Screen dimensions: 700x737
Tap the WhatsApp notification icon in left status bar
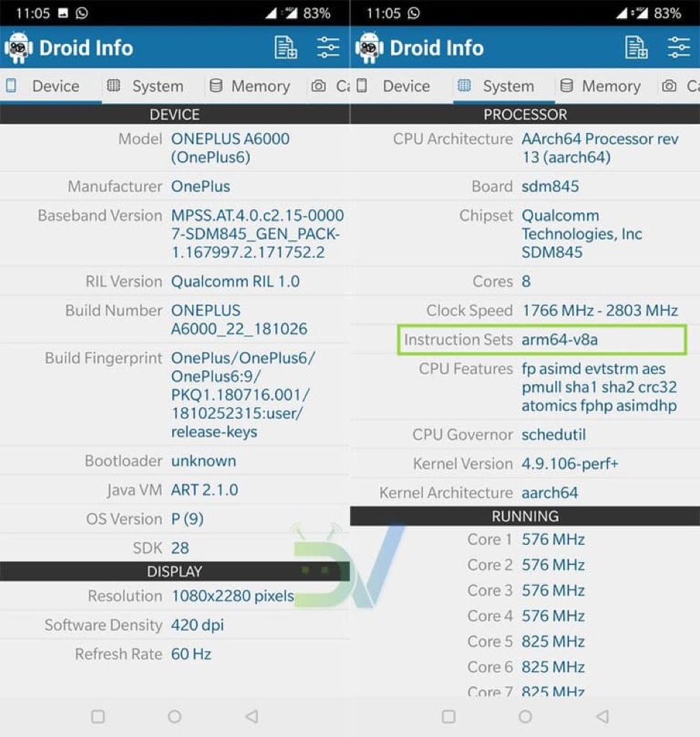(x=82, y=13)
